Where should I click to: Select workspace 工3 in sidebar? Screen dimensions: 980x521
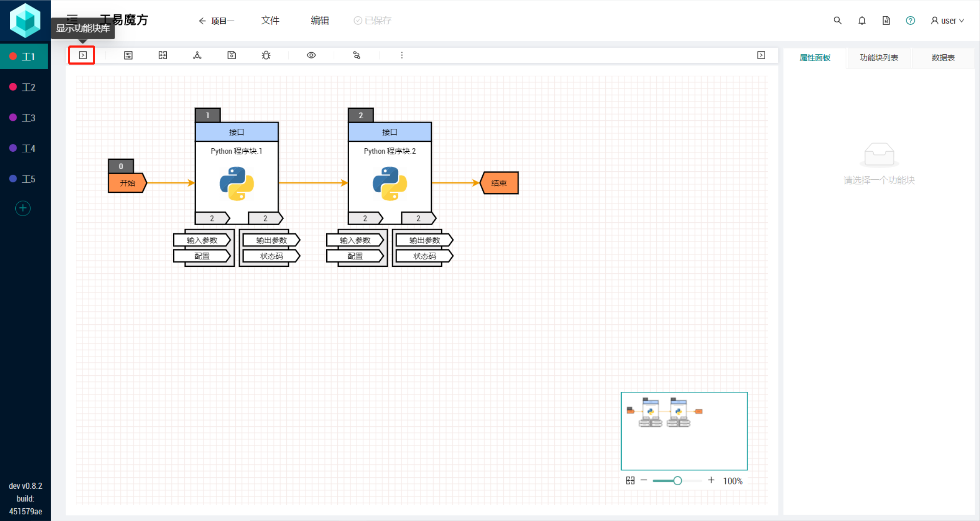tap(24, 118)
